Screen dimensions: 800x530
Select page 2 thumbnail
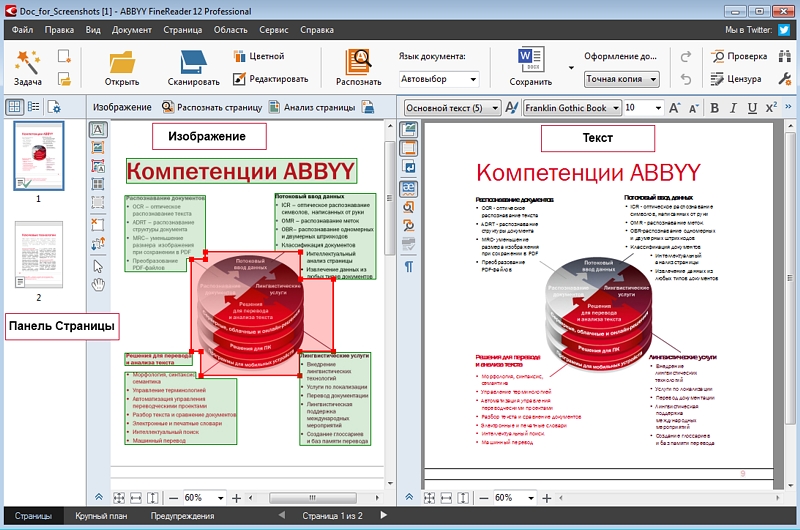(x=39, y=255)
